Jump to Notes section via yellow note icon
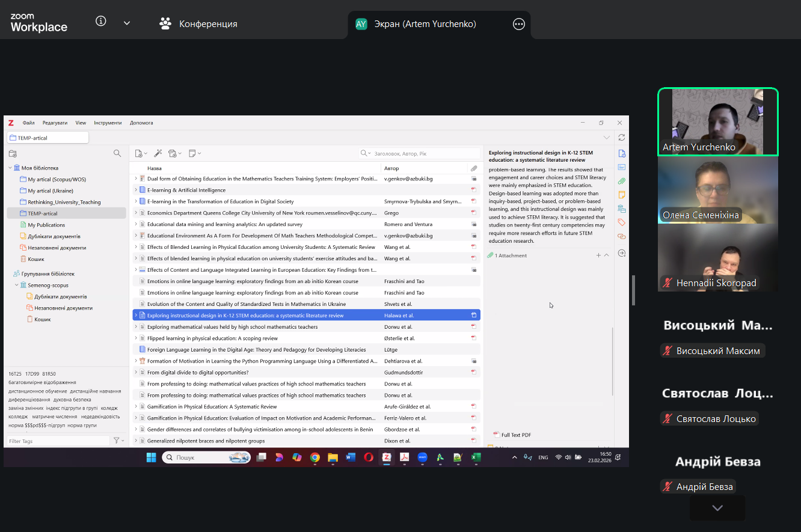This screenshot has height=532, width=801. 621,195
